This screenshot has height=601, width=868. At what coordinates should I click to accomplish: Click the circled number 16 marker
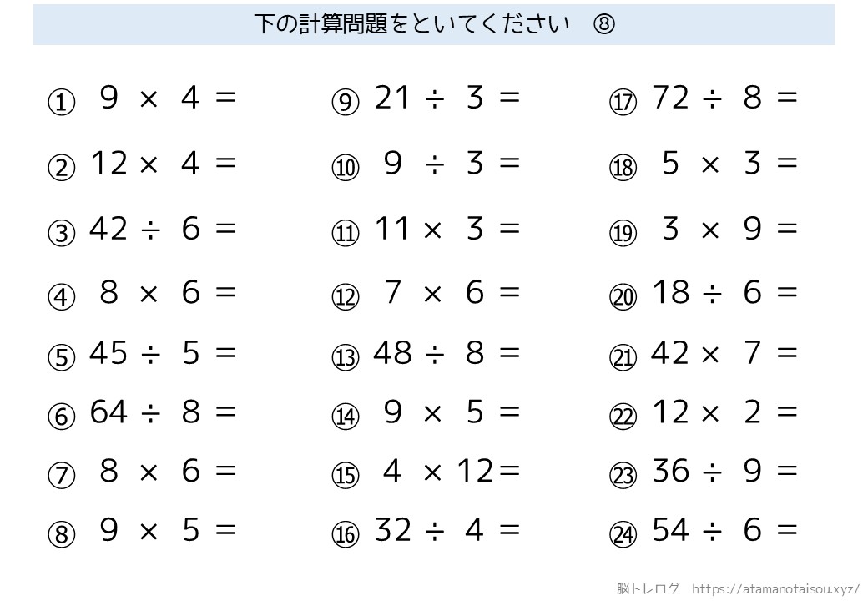[345, 534]
